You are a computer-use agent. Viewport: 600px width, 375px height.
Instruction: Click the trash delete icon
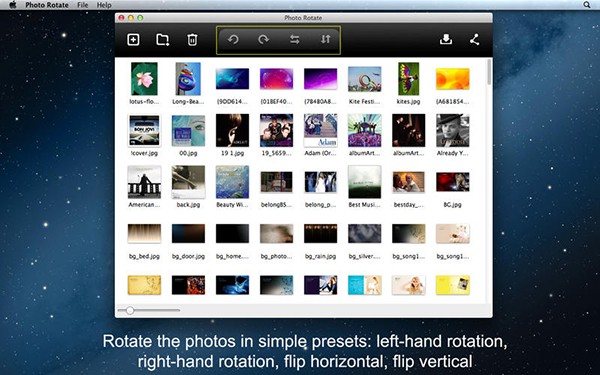pyautogui.click(x=192, y=40)
